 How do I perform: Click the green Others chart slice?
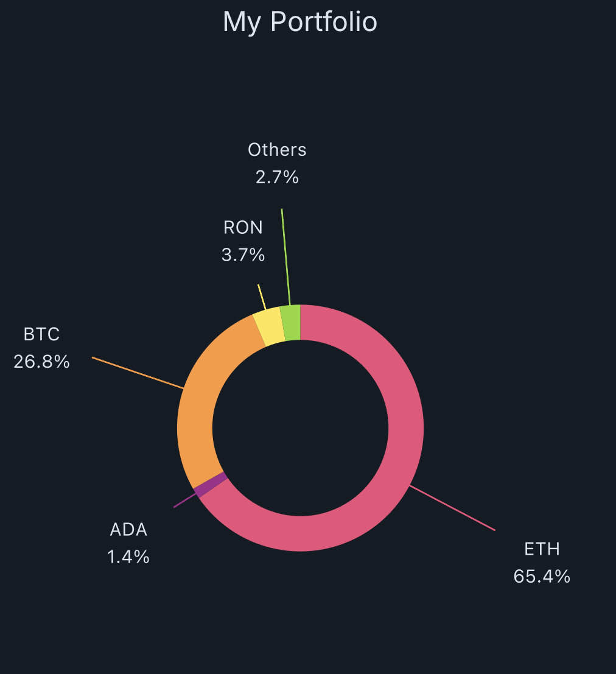291,321
